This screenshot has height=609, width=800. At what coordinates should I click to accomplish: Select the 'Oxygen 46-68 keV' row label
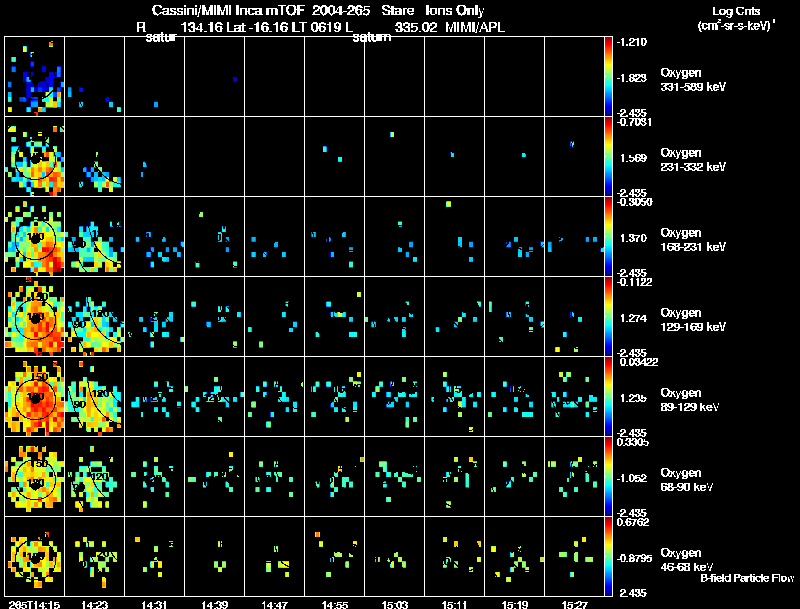click(x=687, y=560)
